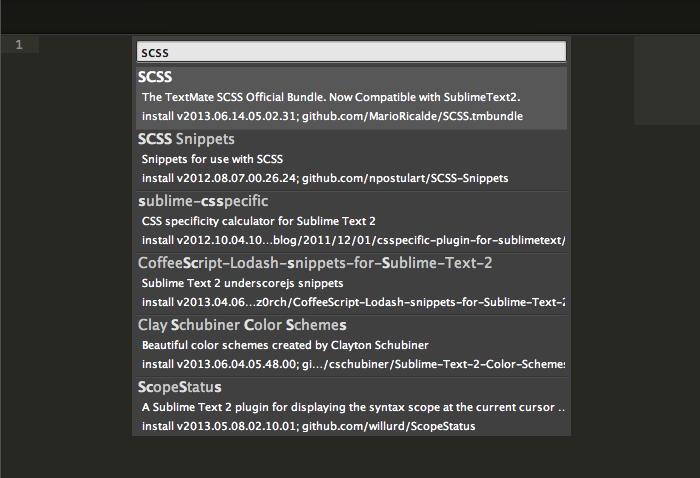Select Clay Schubiner Color Schemes package

pos(242,325)
